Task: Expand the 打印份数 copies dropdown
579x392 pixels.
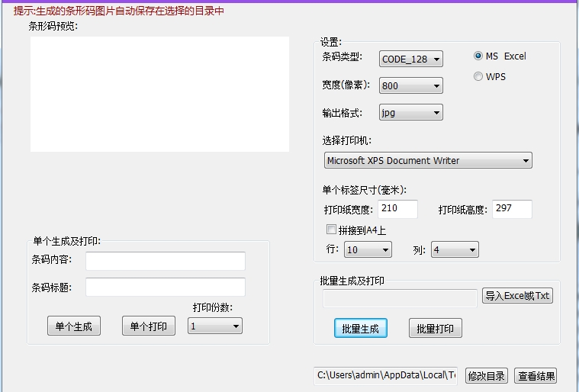Action: click(x=215, y=326)
